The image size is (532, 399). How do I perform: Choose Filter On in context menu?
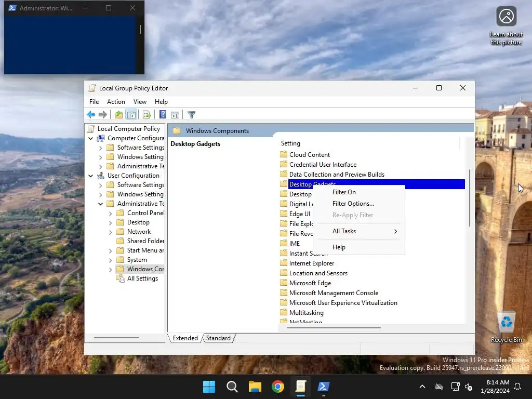click(x=359, y=192)
